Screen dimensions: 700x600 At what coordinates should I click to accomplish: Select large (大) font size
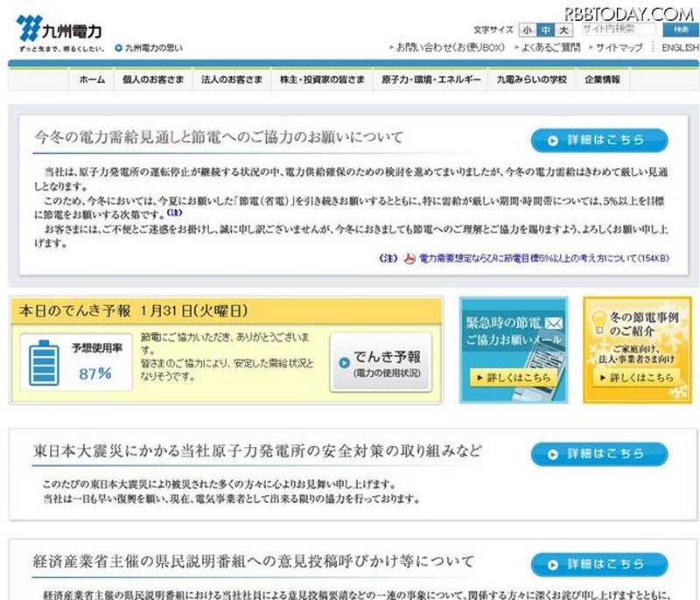pos(564,30)
